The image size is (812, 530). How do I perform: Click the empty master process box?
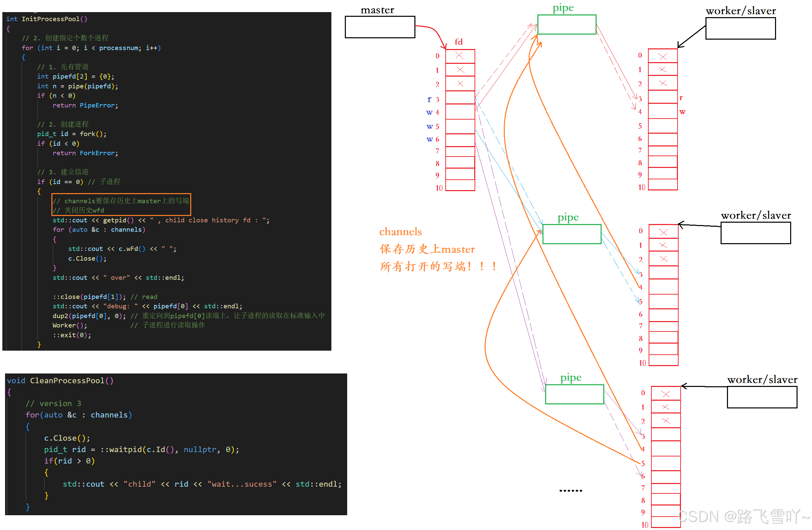click(380, 27)
